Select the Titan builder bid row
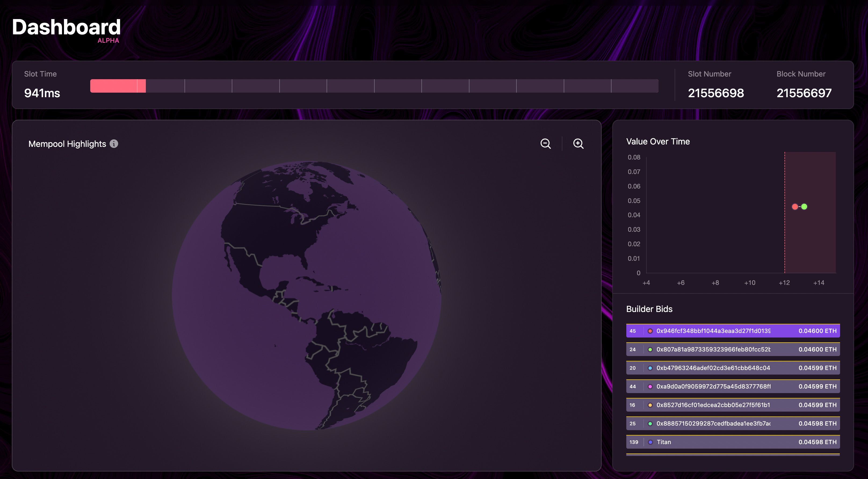This screenshot has height=479, width=868. (733, 442)
